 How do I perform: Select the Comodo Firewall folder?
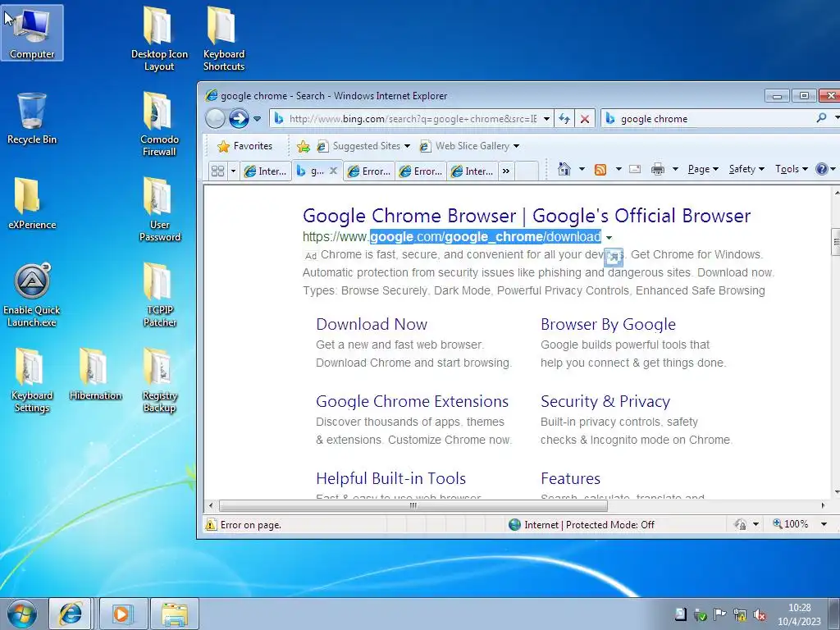click(x=159, y=125)
